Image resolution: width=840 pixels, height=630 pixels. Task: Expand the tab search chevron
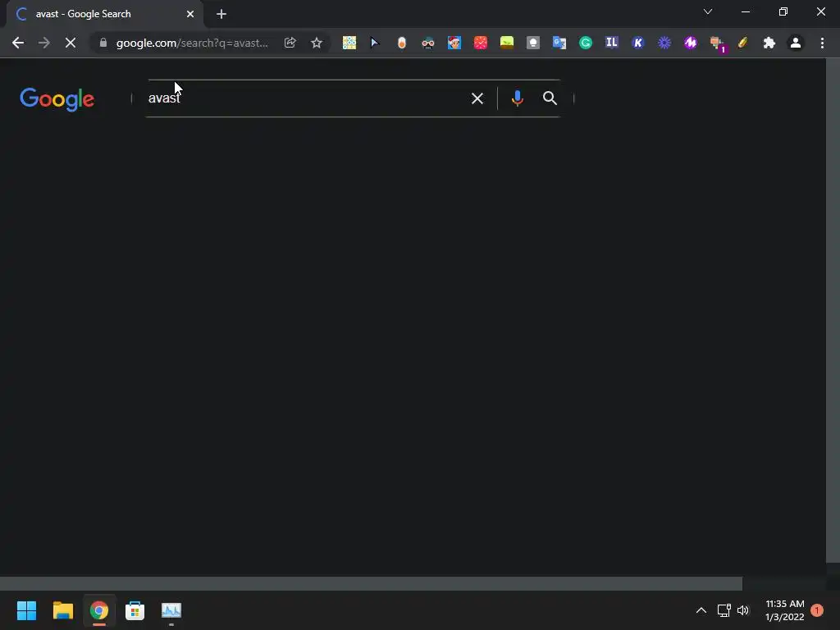708,11
